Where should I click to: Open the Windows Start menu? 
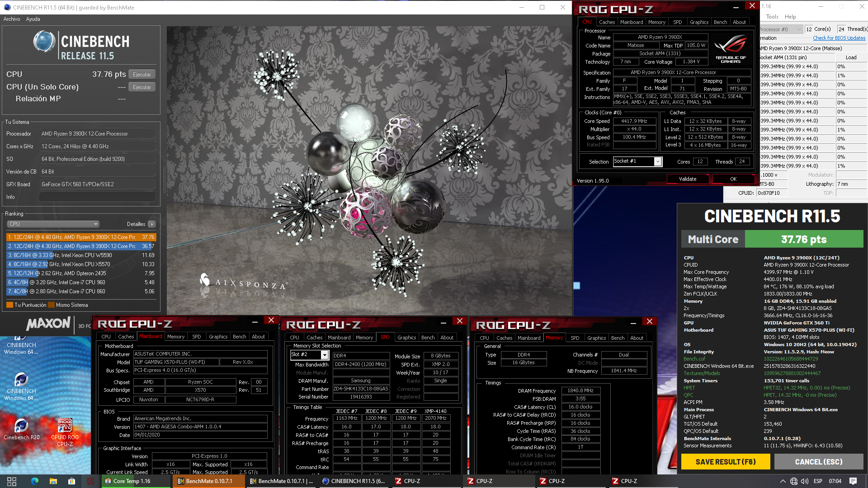pos(12,481)
